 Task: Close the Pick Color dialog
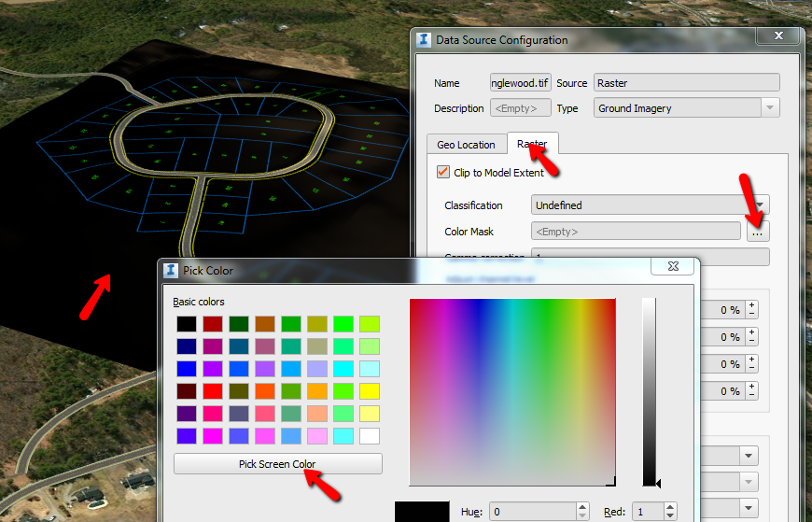[x=673, y=266]
